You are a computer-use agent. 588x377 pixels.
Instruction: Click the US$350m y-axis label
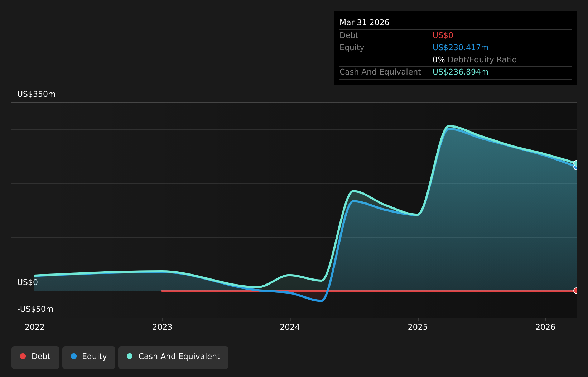(37, 94)
